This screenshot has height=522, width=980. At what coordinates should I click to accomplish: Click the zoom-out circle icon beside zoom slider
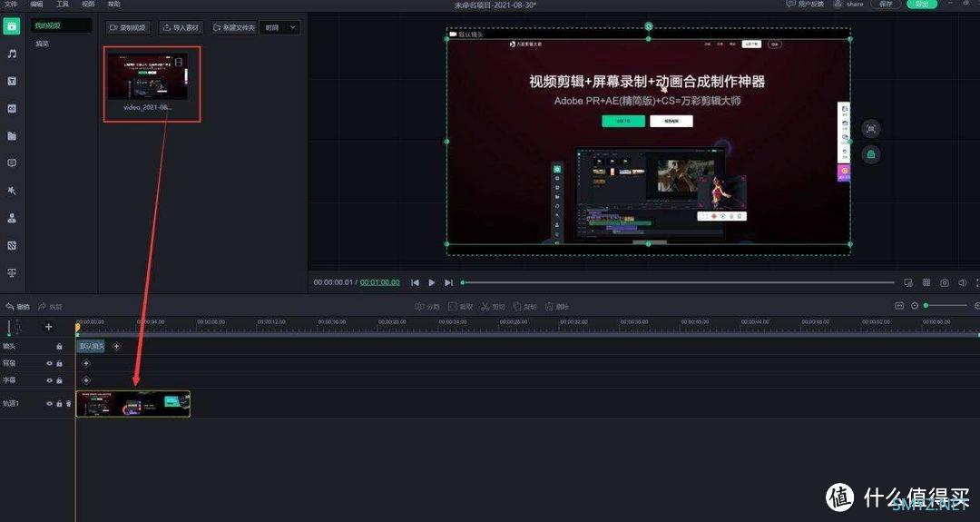[915, 306]
